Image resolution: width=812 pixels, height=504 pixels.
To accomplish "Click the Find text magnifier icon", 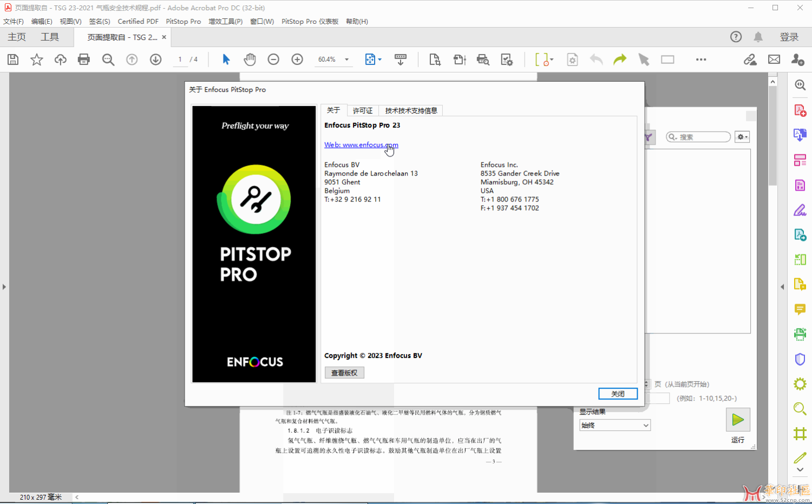I will [108, 60].
